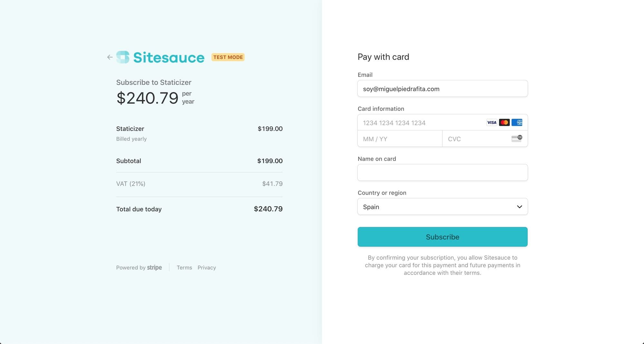Click the Total due today amount
644x344 pixels.
(268, 209)
